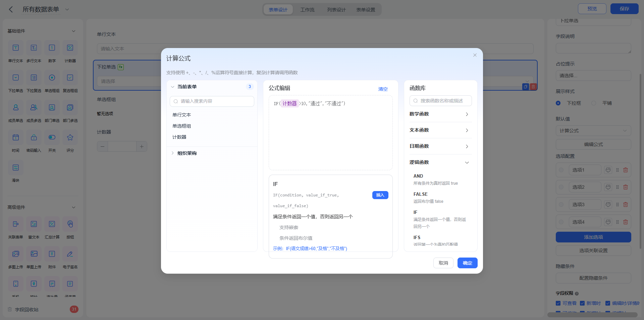Screen dimensions: 644x320
Task: Open the 默认值 计算公式 dropdown
Action: coord(593,131)
